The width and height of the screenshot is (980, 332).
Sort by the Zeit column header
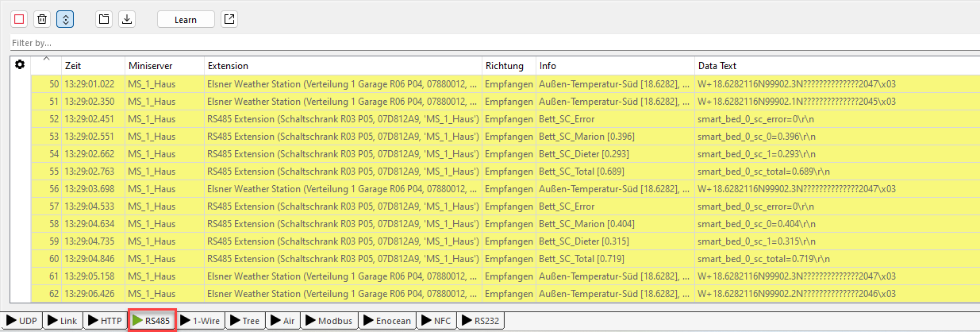click(93, 66)
